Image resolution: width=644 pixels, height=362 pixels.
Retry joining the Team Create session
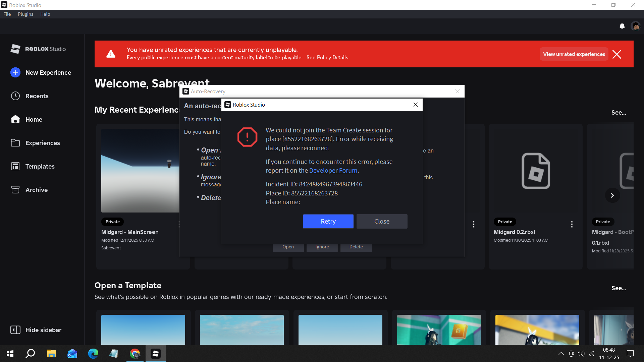pyautogui.click(x=328, y=221)
